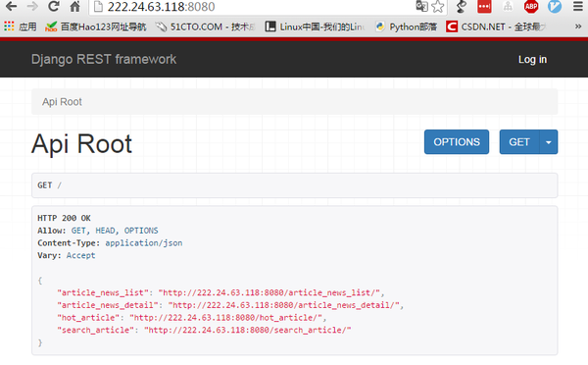Reload the page with refresh icon
The image size is (588, 365).
(x=54, y=7)
